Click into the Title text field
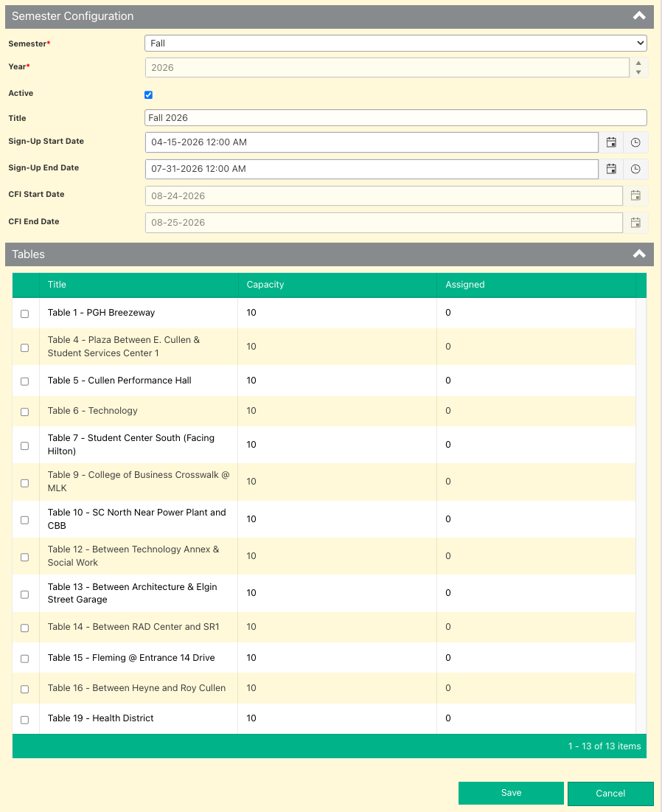 click(395, 118)
